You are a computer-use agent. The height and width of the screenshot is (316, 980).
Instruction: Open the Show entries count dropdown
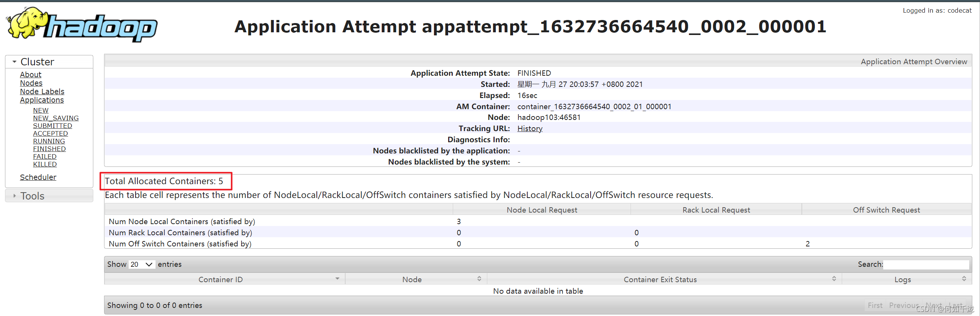pos(142,264)
